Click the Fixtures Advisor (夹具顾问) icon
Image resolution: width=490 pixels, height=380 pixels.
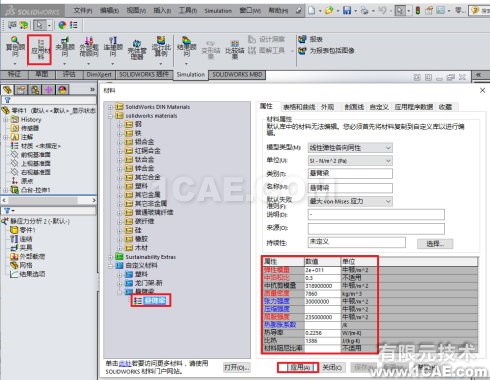(x=65, y=47)
